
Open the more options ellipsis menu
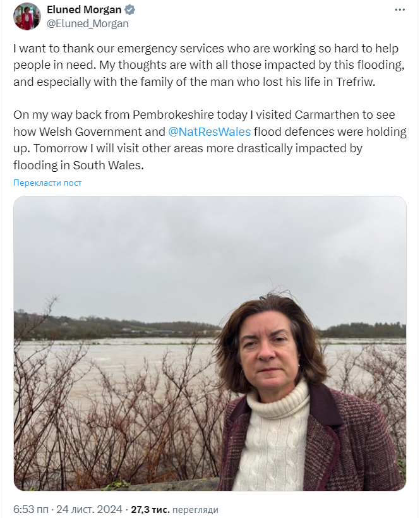point(399,10)
